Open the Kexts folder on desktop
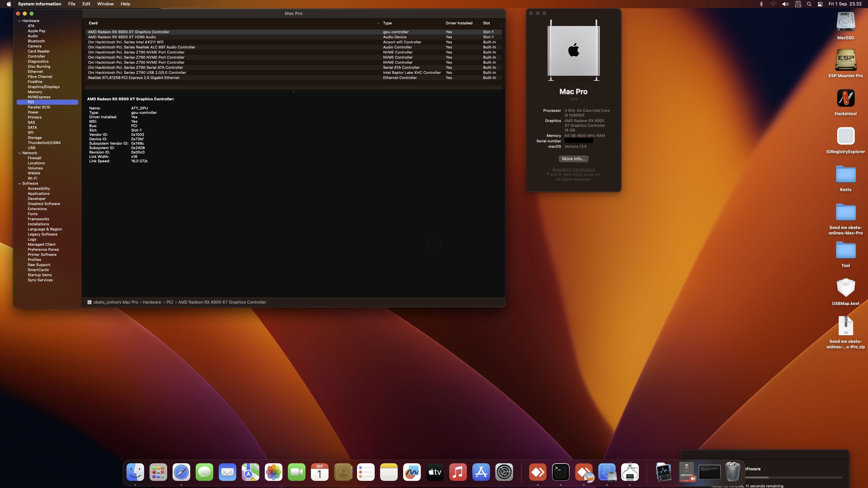 pyautogui.click(x=845, y=174)
